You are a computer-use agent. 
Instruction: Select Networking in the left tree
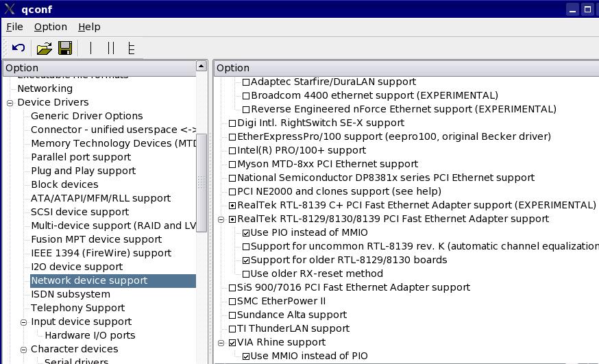pyautogui.click(x=45, y=88)
